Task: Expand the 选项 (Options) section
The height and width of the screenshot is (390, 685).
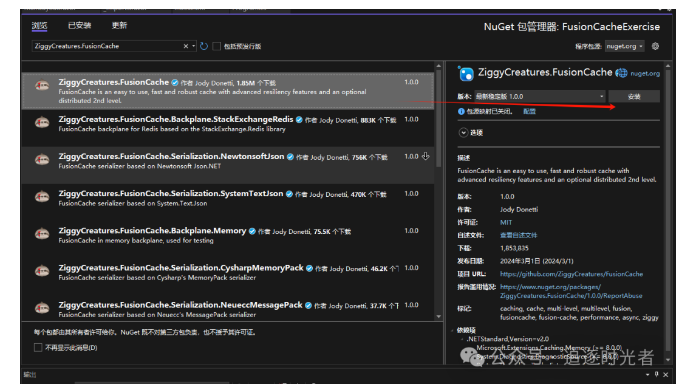Action: 464,132
